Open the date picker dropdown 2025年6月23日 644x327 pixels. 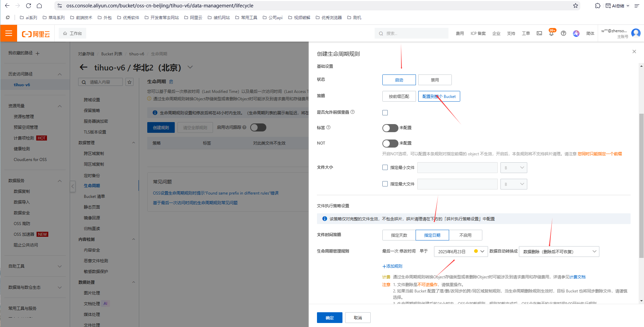(x=461, y=252)
